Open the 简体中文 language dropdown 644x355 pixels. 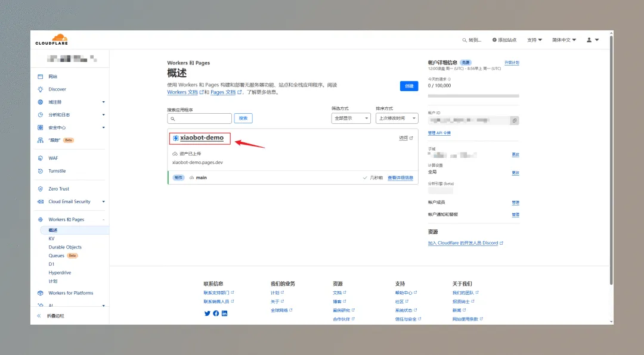pyautogui.click(x=564, y=40)
